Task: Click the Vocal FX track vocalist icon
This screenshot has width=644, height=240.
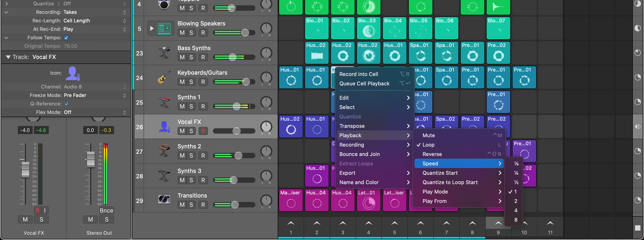Action: click(164, 127)
